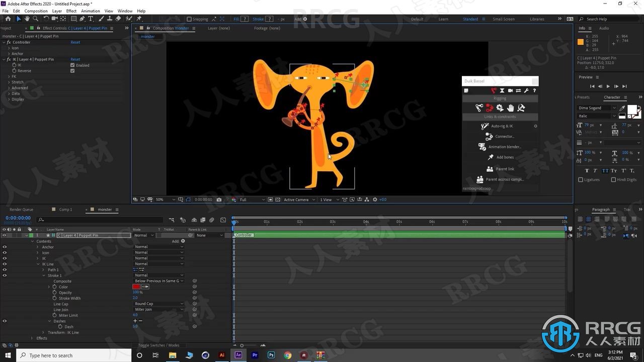Click Toggle Switches / Modes
Screen dimensions: 644x362
(159, 345)
